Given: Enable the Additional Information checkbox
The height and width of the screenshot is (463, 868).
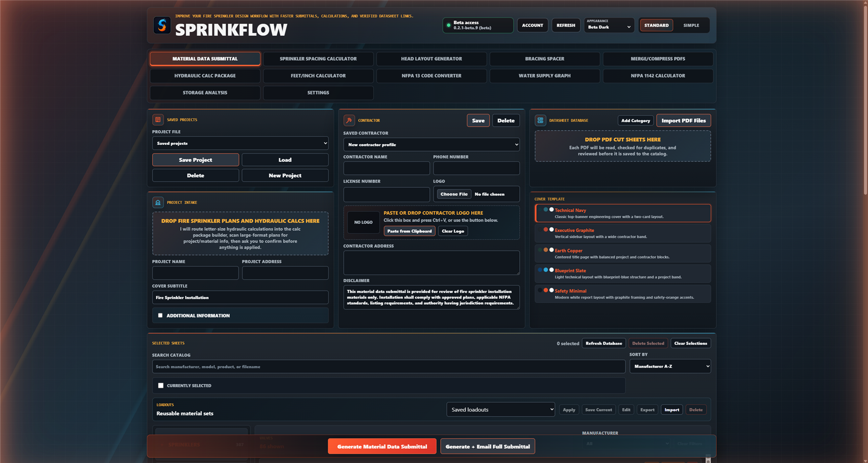Looking at the screenshot, I should [x=160, y=315].
